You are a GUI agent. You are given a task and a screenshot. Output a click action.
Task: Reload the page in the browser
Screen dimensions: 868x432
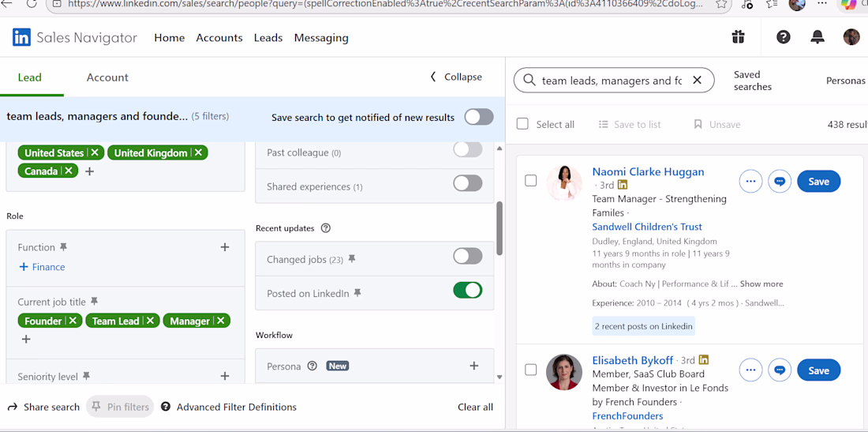[x=32, y=3]
